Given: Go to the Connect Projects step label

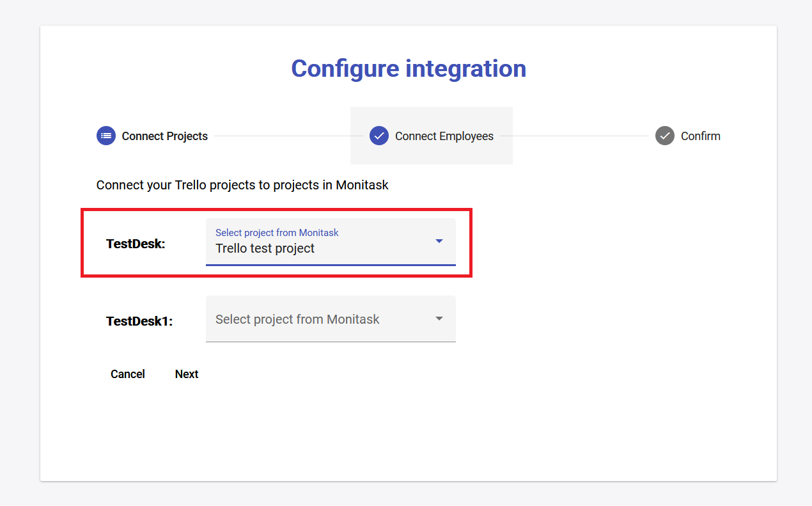Looking at the screenshot, I should pos(164,136).
